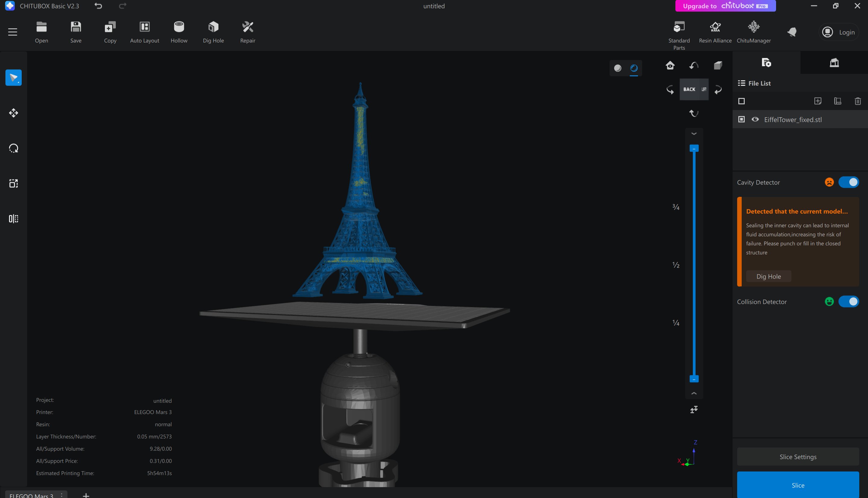
Task: Click the add file icon in File List
Action: pyautogui.click(x=817, y=101)
